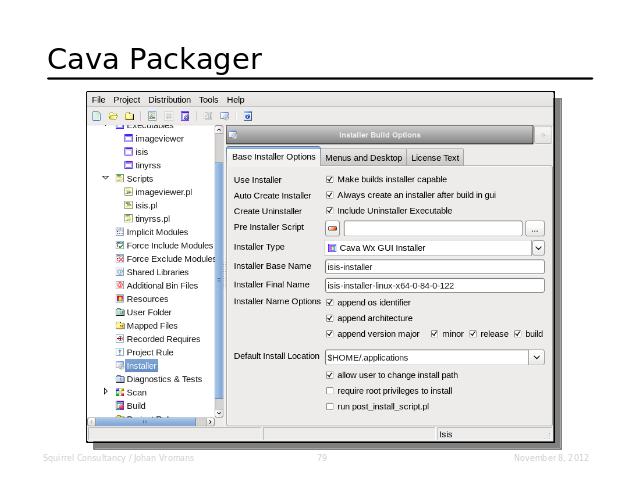This screenshot has height=480, width=640.
Task: Open the Tools menu
Action: coord(209,100)
